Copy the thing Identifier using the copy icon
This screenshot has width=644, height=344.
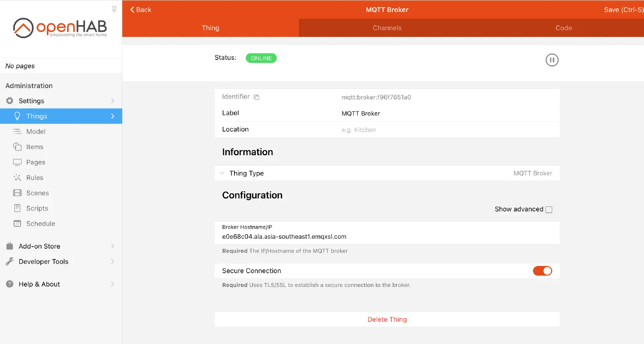point(257,96)
